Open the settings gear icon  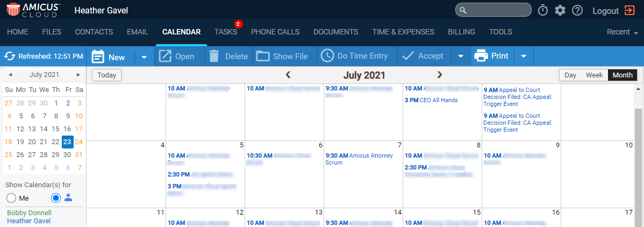[560, 10]
